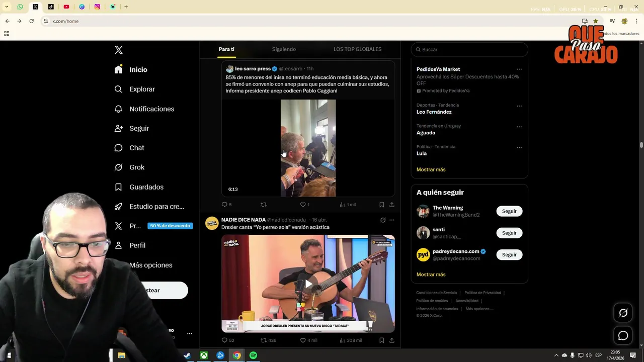The height and width of the screenshot is (362, 644).
Task: Follow padreydecano.com account
Action: (509, 254)
